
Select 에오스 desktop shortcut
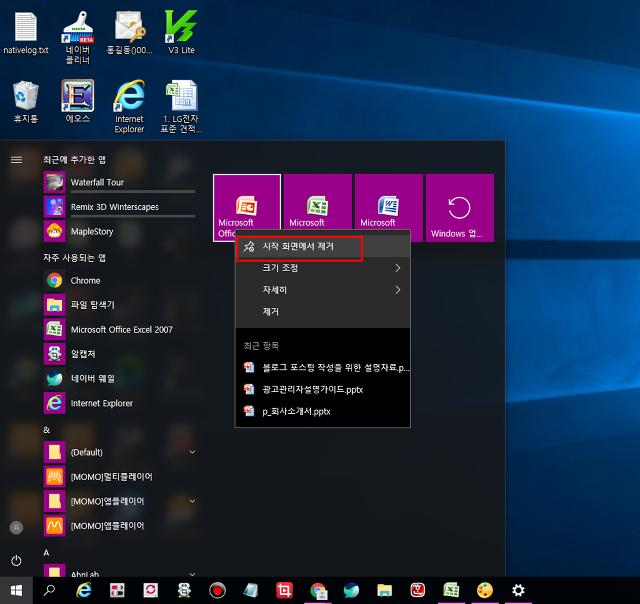[78, 102]
